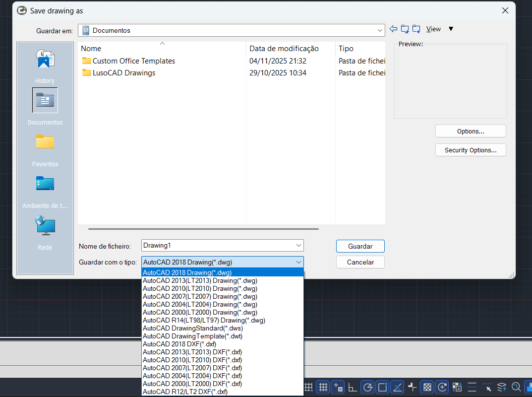Expand the Nome de ficheiro dropdown
This screenshot has width=532, height=397.
pyautogui.click(x=299, y=245)
